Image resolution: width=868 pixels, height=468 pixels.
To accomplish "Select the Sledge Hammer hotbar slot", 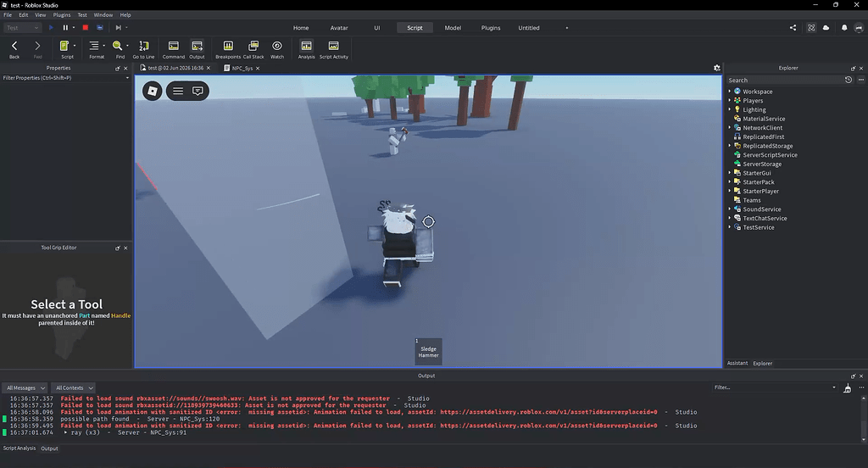I will [x=428, y=352].
